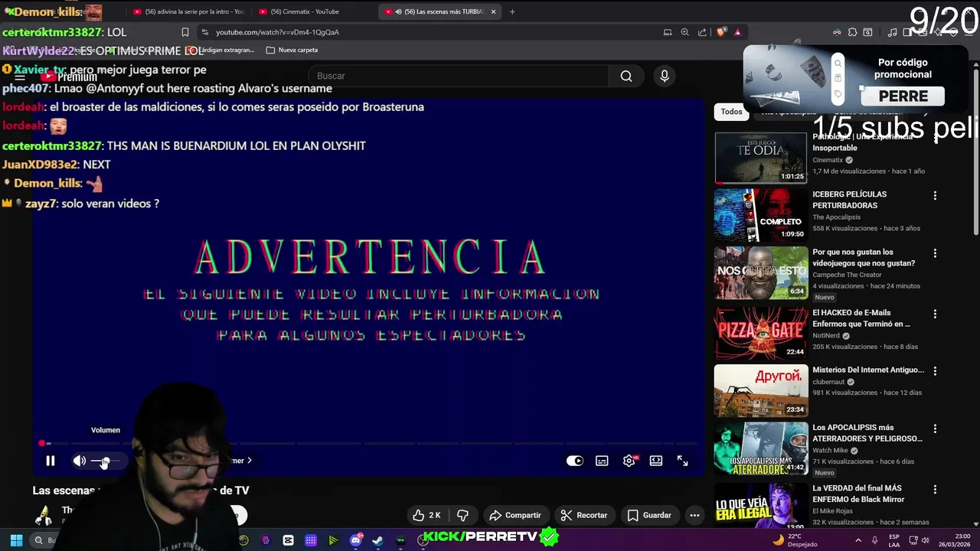Expand the chapter chevron in the player bar
This screenshot has height=551, width=980.
(250, 461)
